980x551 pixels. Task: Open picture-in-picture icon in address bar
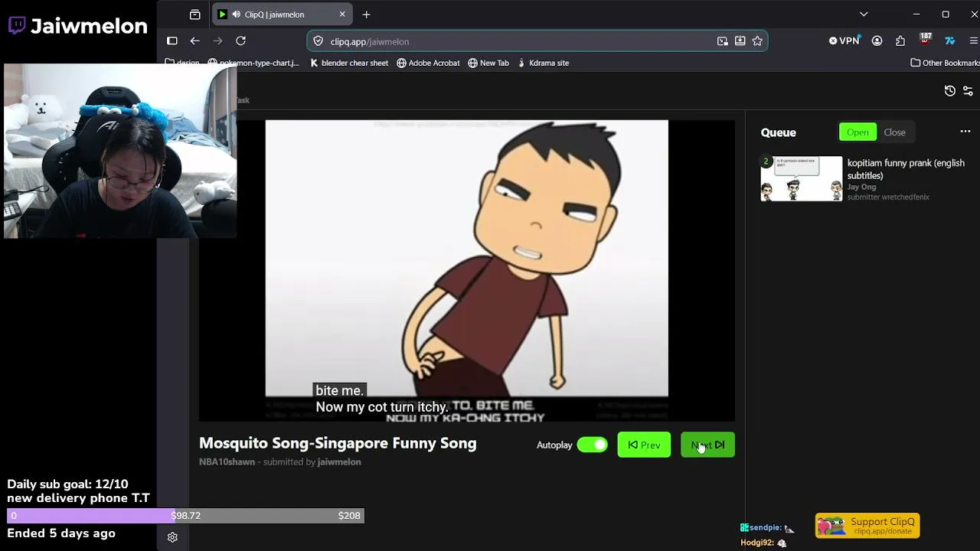click(722, 41)
